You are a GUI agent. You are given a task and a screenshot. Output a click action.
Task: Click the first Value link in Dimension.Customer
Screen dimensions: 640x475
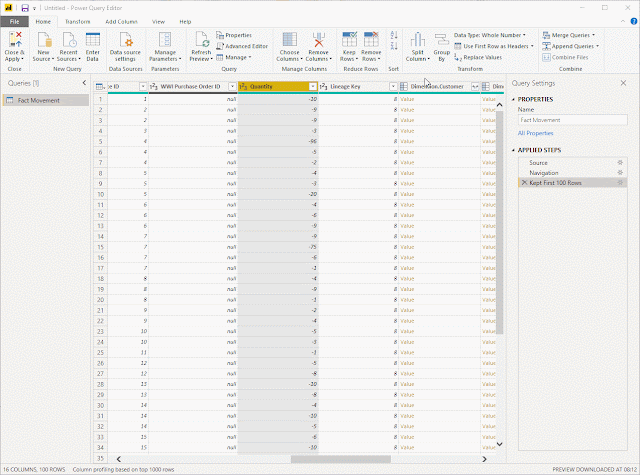coord(407,99)
